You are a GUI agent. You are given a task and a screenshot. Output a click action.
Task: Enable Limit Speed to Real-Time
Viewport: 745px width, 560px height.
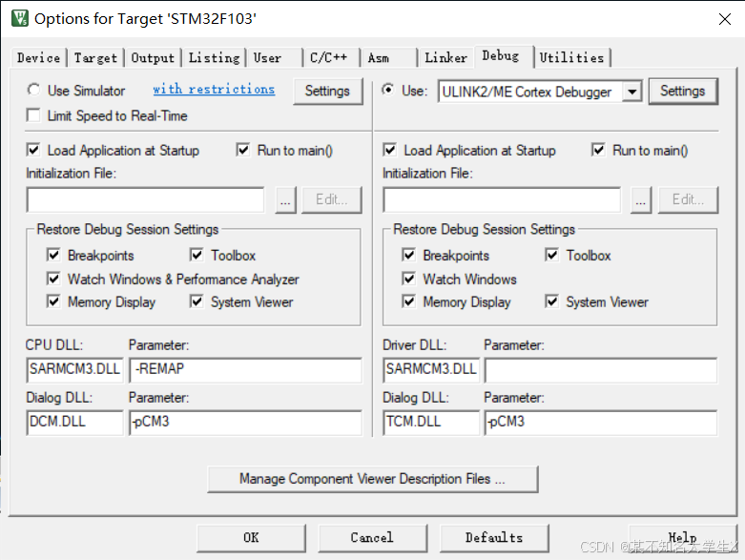coord(33,115)
